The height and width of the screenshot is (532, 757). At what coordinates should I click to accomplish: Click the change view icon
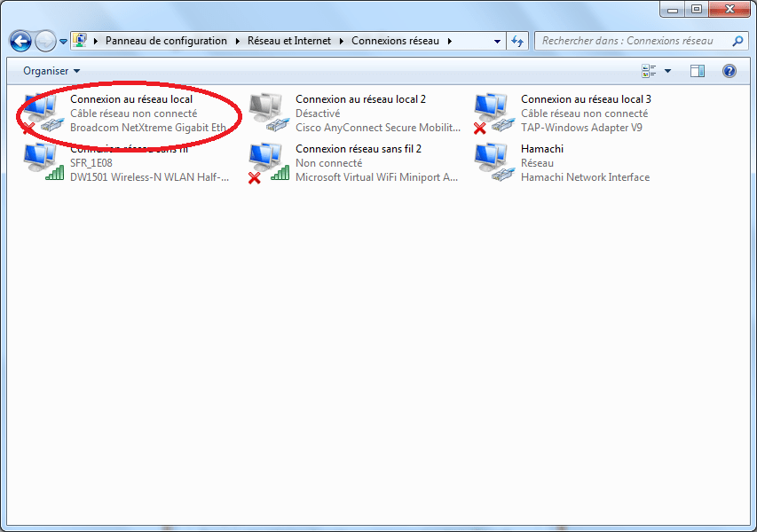coord(649,71)
